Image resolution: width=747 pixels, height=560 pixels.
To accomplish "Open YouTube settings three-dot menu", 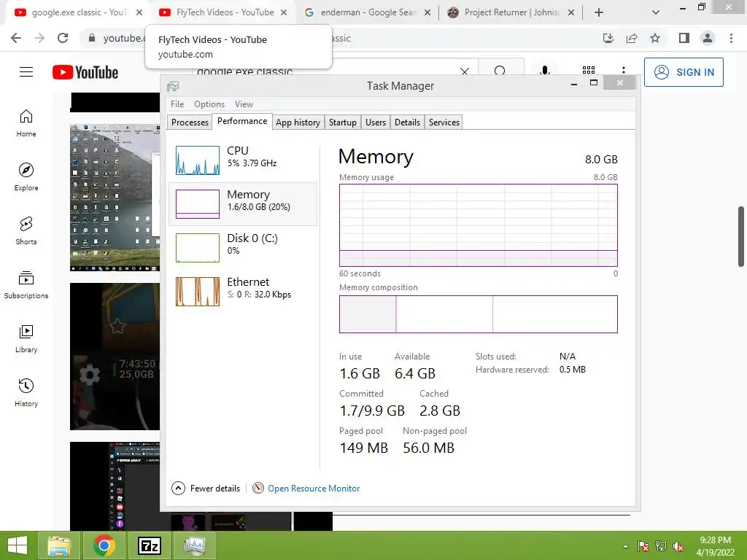I will pos(623,71).
